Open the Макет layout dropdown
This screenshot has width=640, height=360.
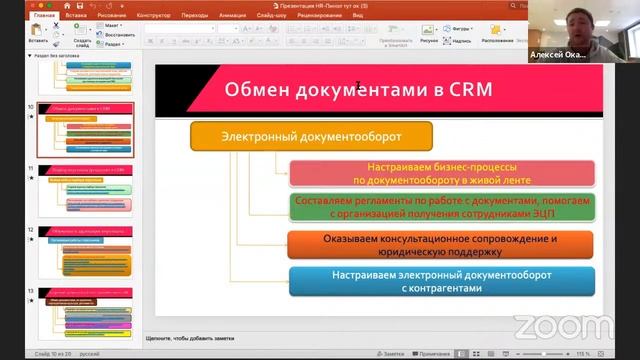109,25
